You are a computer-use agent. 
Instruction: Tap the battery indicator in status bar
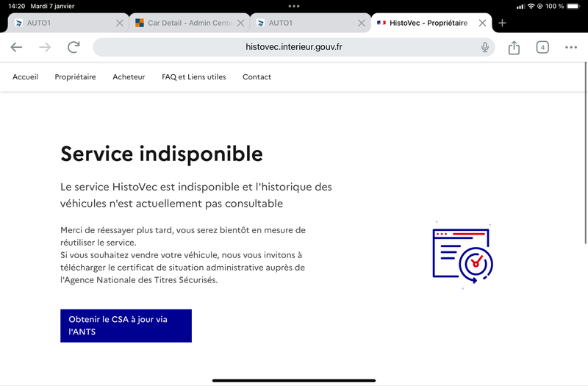click(x=573, y=6)
